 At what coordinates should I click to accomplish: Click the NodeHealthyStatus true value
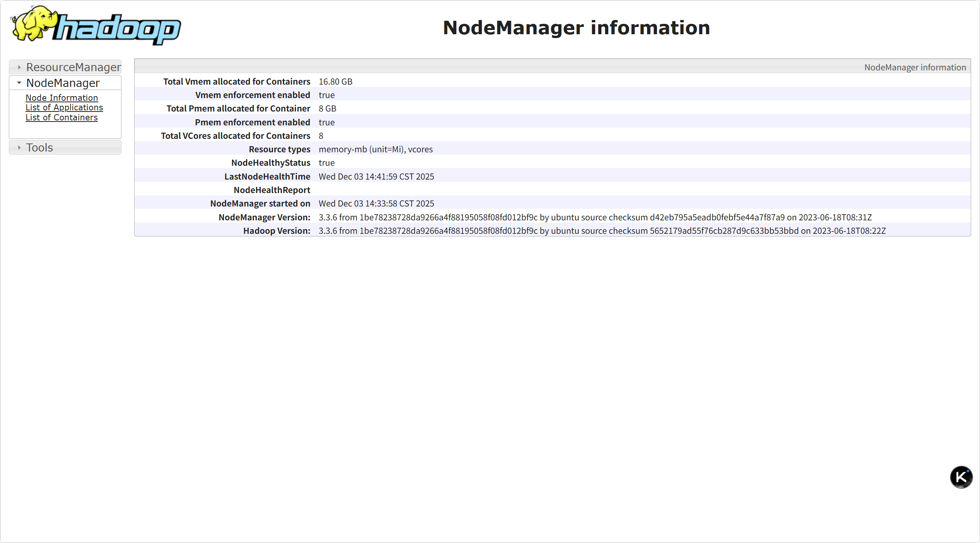click(x=326, y=163)
